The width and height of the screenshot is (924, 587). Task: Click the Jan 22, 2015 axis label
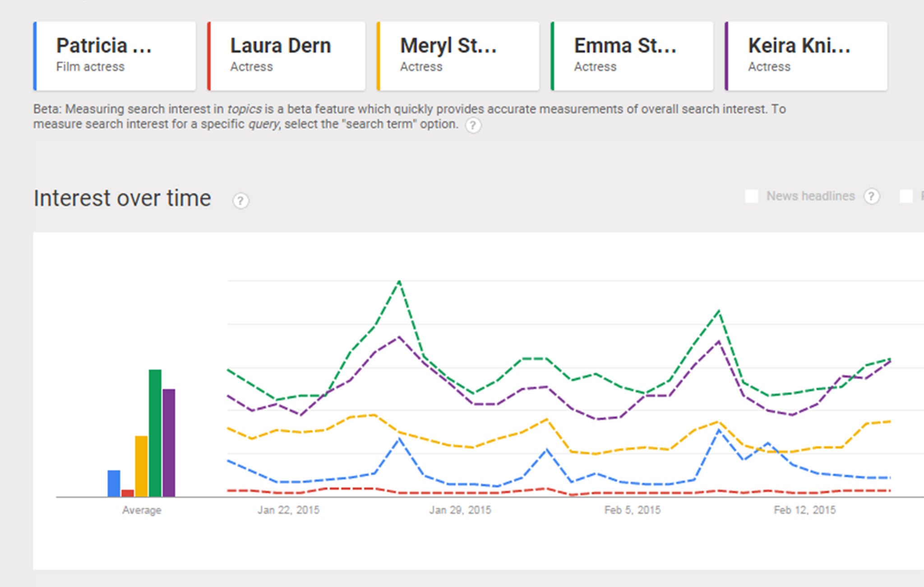click(x=288, y=510)
